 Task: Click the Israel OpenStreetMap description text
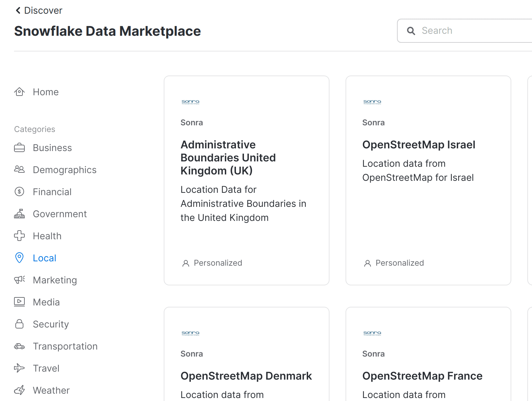point(418,170)
